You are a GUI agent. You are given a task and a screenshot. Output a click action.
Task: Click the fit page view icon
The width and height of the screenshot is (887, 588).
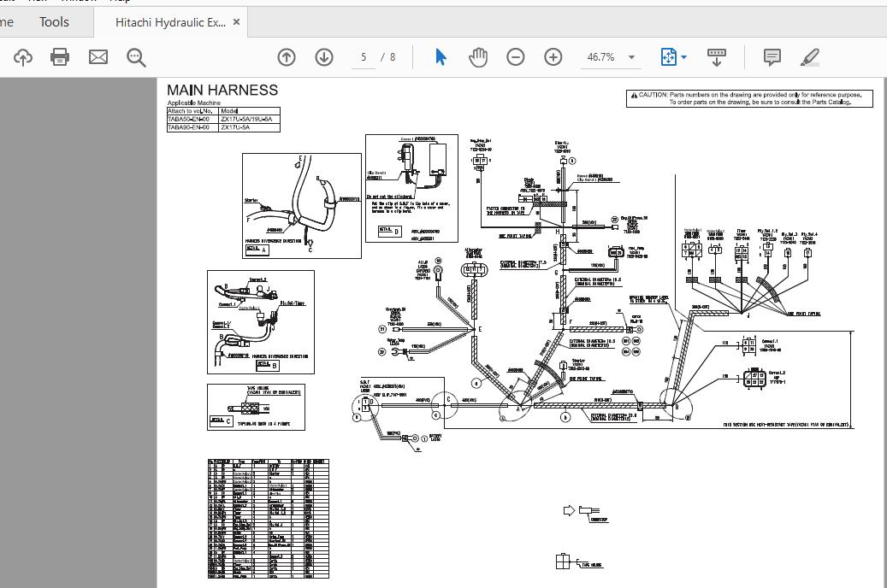[669, 57]
